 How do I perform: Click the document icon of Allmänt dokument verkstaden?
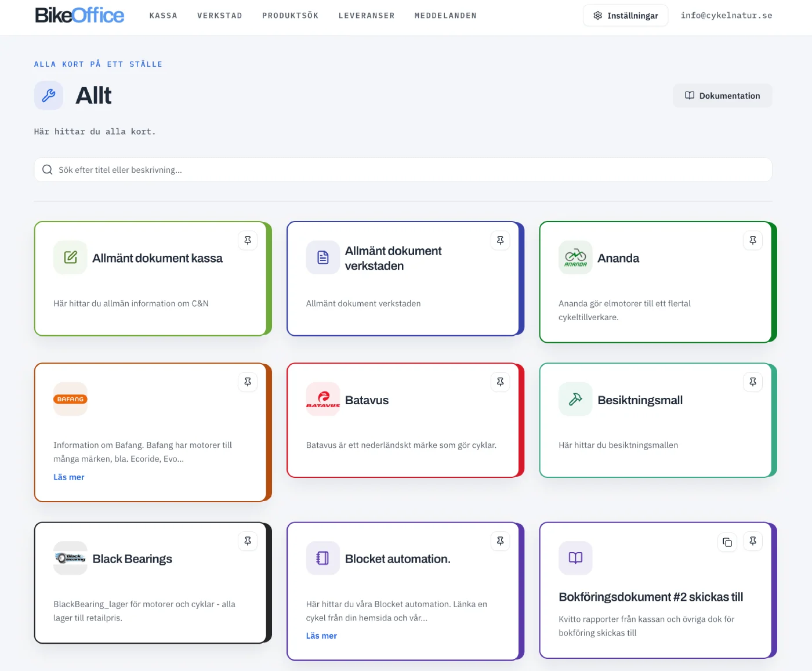pyautogui.click(x=323, y=257)
